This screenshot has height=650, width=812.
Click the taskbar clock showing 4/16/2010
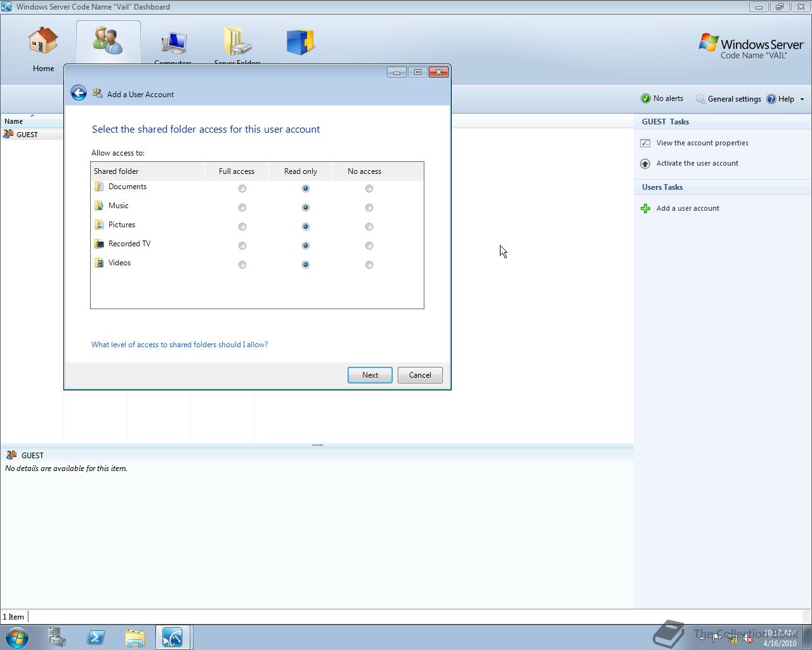780,638
